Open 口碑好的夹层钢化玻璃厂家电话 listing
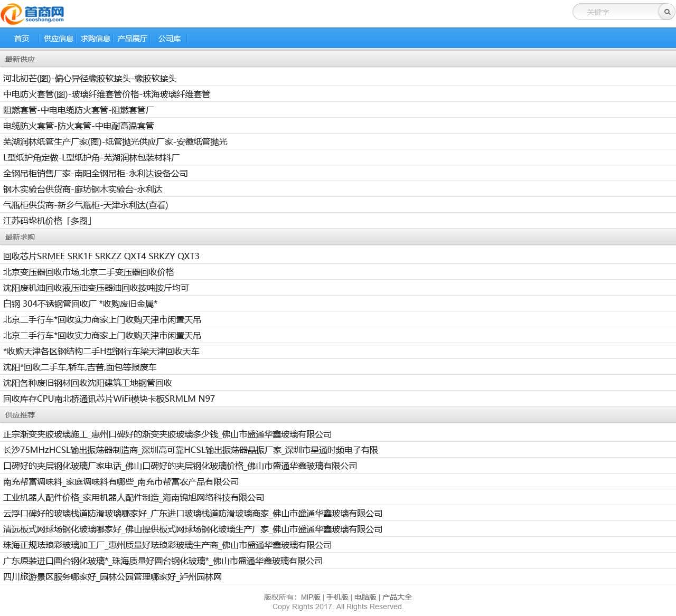Viewport: 676px width, 616px height. [180, 466]
